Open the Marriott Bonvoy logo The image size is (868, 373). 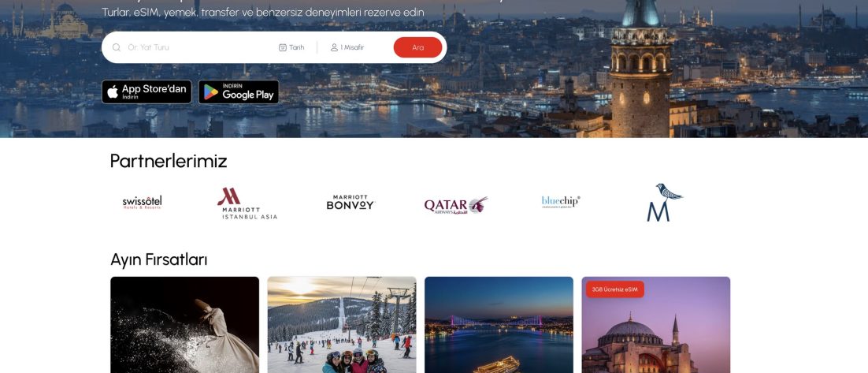point(351,203)
